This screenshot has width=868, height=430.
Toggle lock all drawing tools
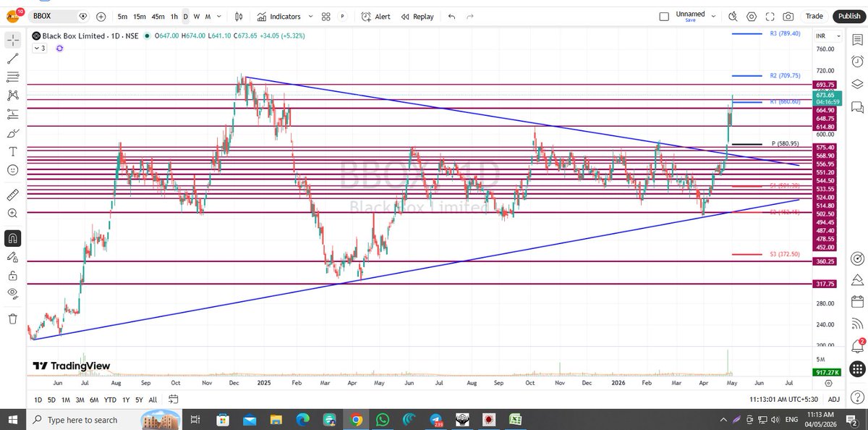[x=13, y=276]
